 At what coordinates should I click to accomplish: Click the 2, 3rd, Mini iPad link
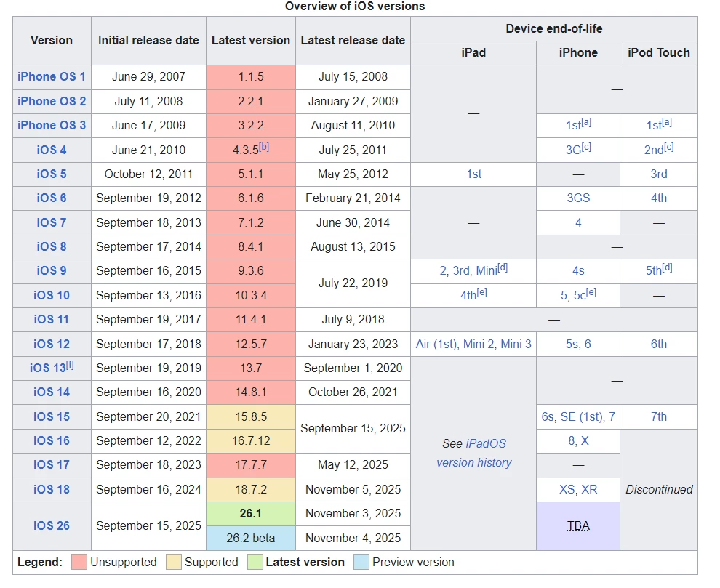[x=468, y=271]
